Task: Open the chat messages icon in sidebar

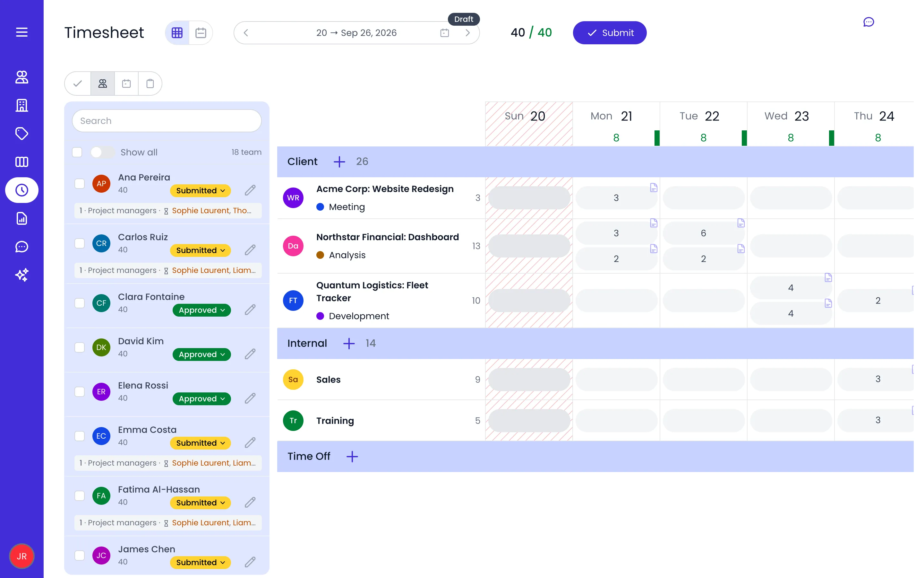Action: click(22, 247)
